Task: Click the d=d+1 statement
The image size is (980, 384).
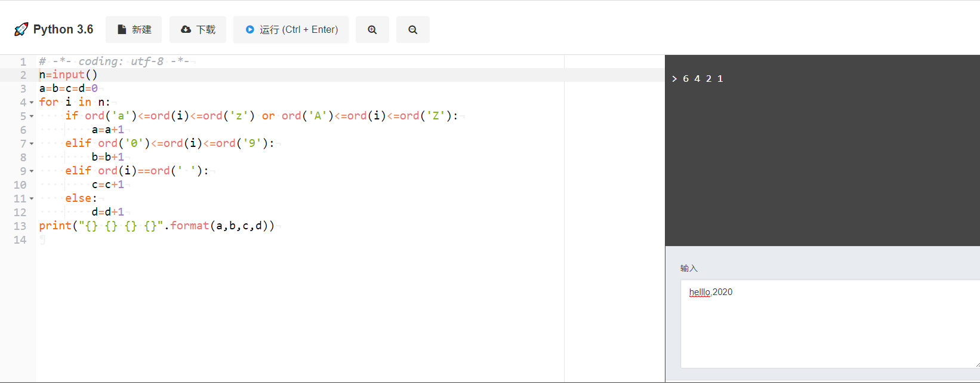Action: [x=107, y=213]
